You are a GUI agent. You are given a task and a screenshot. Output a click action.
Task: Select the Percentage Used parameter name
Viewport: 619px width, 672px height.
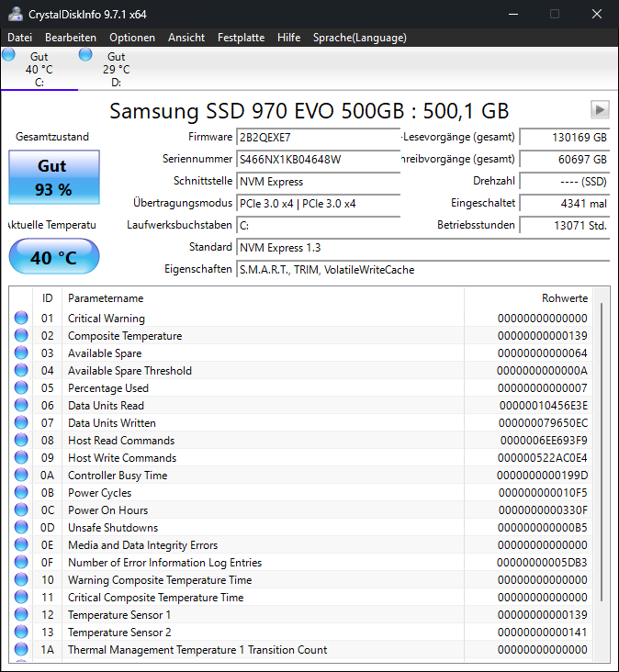click(x=108, y=387)
